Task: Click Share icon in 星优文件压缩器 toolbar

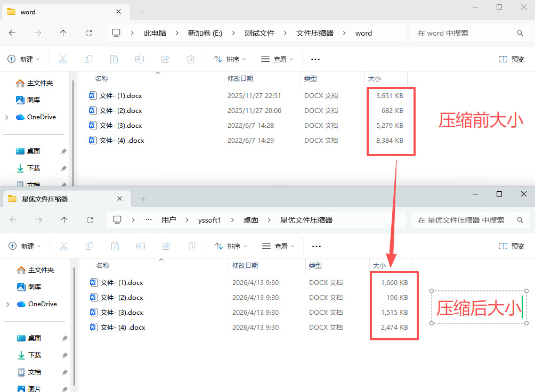Action: tap(166, 246)
